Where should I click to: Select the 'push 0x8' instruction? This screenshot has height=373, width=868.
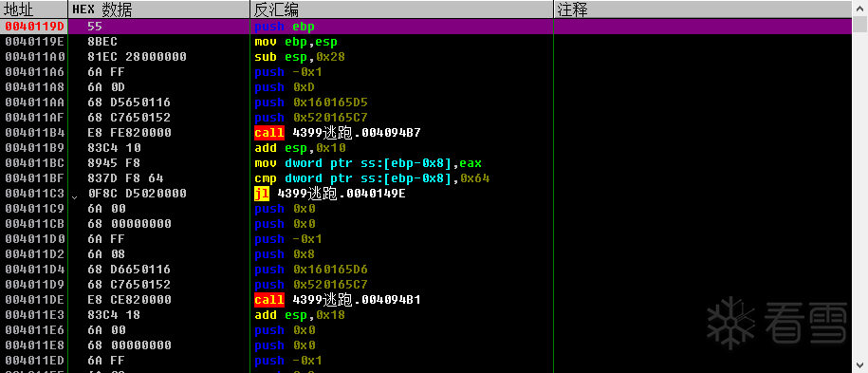click(x=285, y=254)
